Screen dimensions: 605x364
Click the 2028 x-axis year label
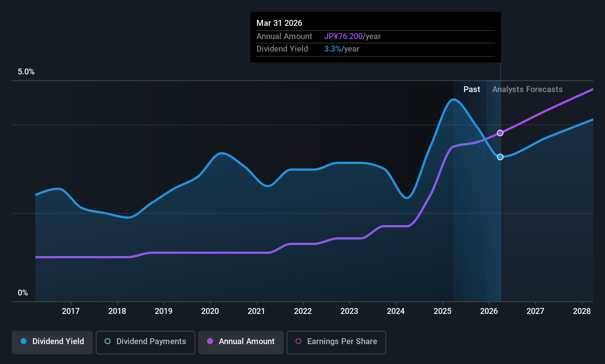click(x=582, y=311)
